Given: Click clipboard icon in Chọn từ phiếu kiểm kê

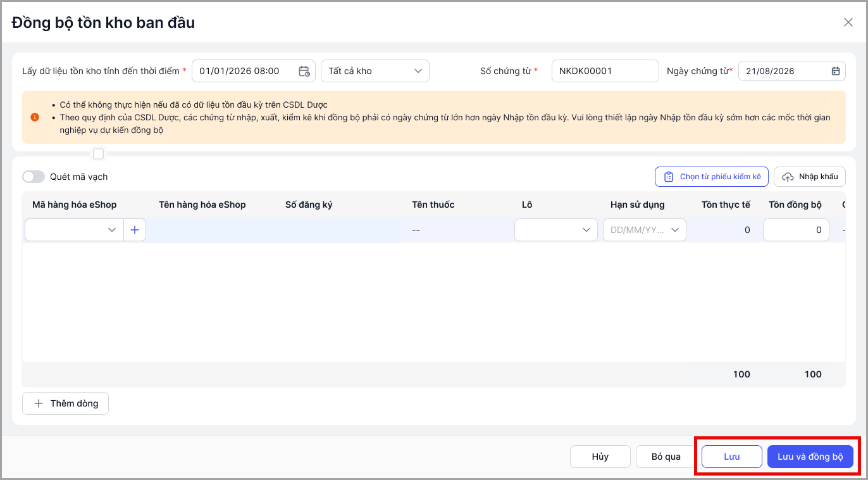Looking at the screenshot, I should (668, 177).
